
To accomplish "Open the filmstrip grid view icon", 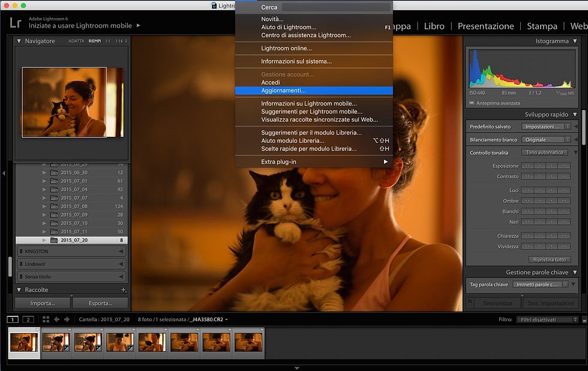I will coord(46,319).
